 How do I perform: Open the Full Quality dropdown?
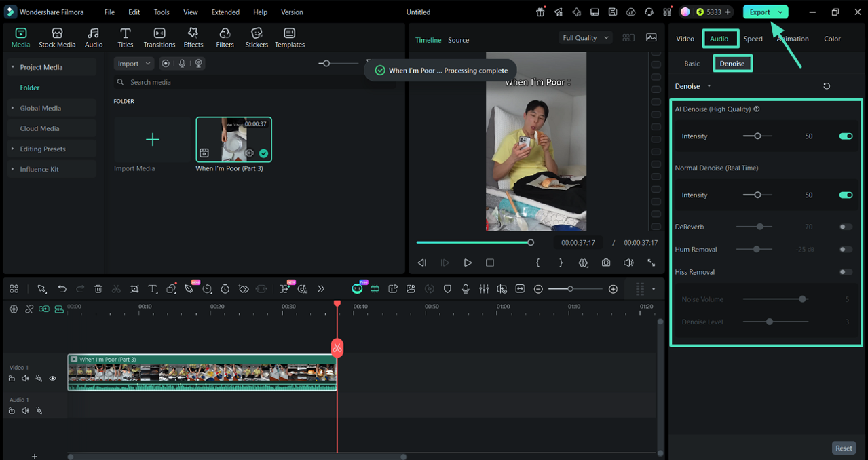(x=586, y=38)
